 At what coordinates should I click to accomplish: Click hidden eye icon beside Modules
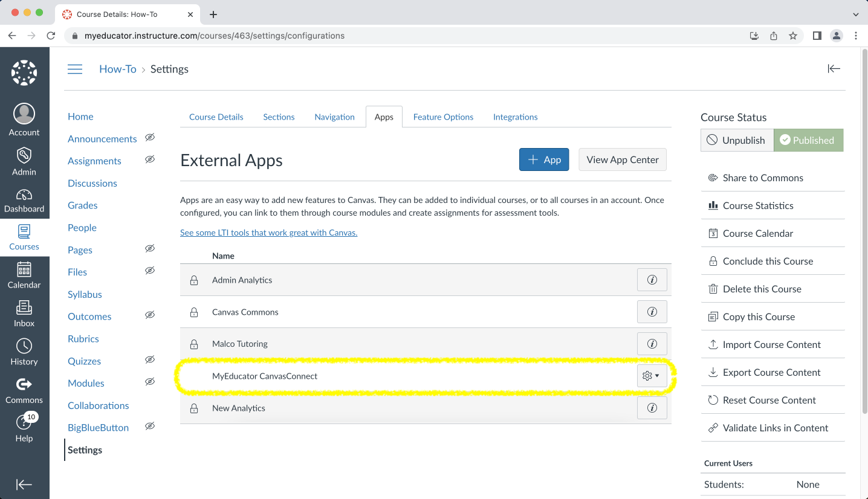tap(150, 382)
